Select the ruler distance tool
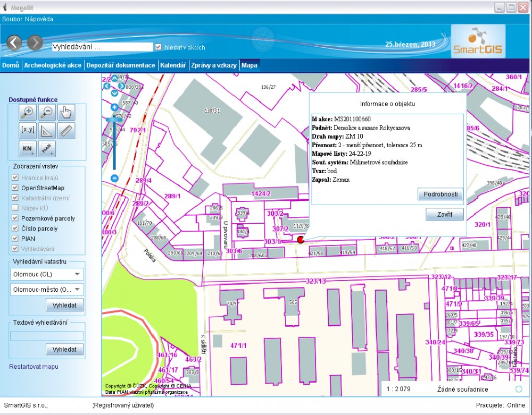The width and height of the screenshot is (532, 415). (66, 130)
